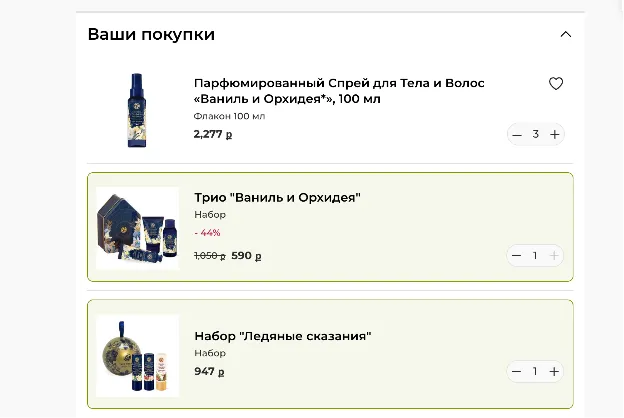Screen dimensions: 624x418
Task: Click the Ваши покупки heading
Action: [x=151, y=35]
